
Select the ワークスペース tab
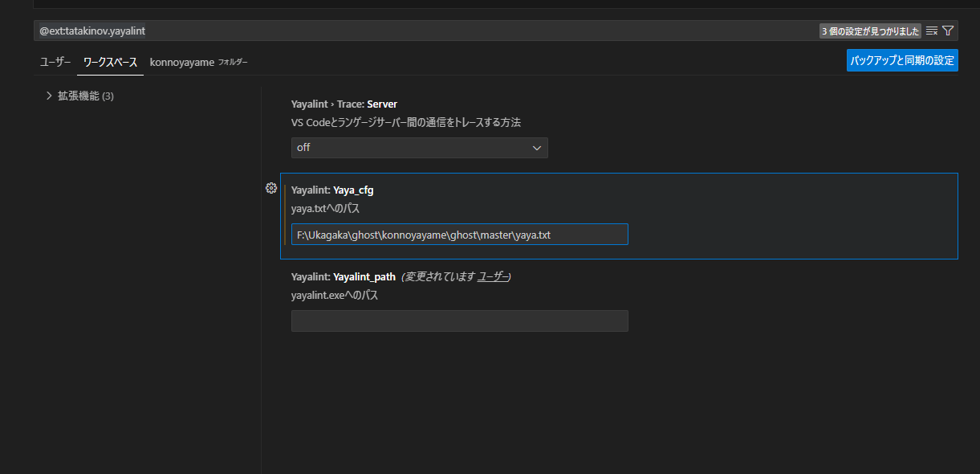(110, 62)
